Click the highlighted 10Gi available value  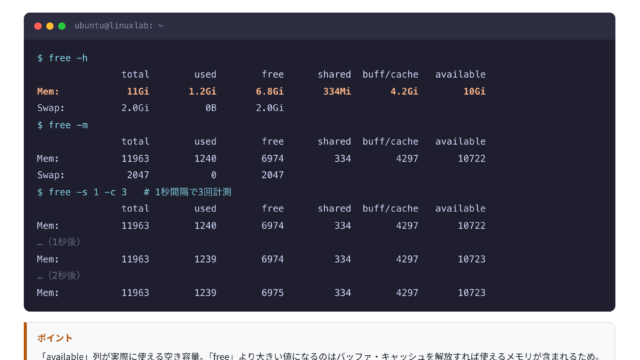click(475, 91)
